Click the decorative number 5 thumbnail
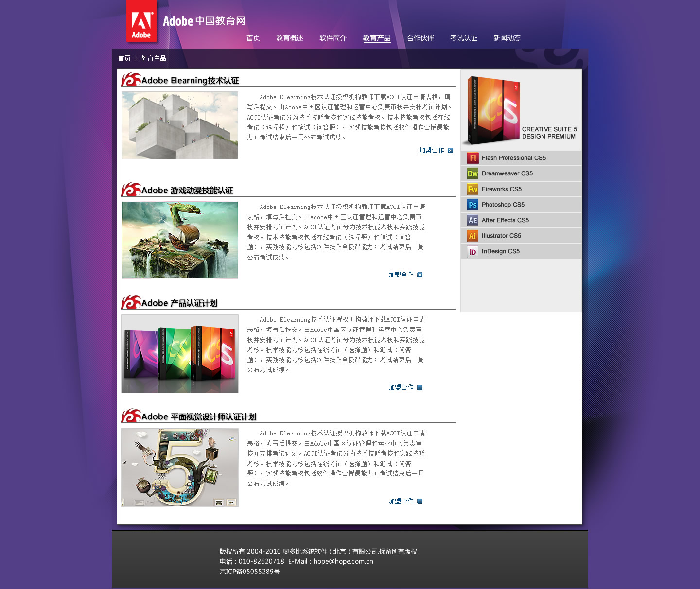 tap(180, 468)
